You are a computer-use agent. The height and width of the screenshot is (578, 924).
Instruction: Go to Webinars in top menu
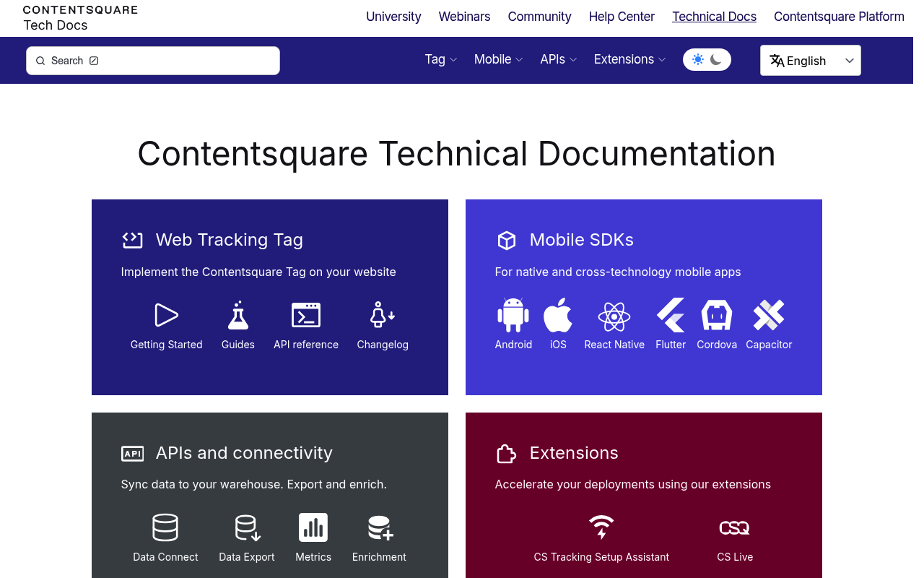coord(464,17)
